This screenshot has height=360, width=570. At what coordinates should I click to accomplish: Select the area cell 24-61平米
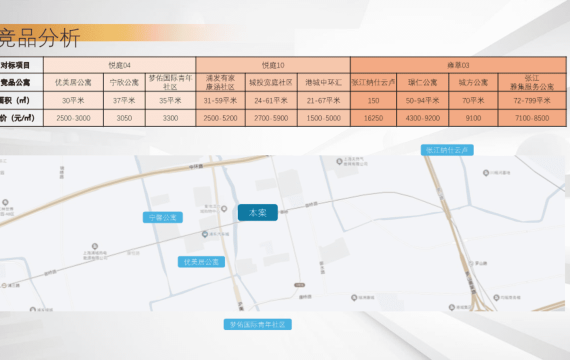[271, 100]
